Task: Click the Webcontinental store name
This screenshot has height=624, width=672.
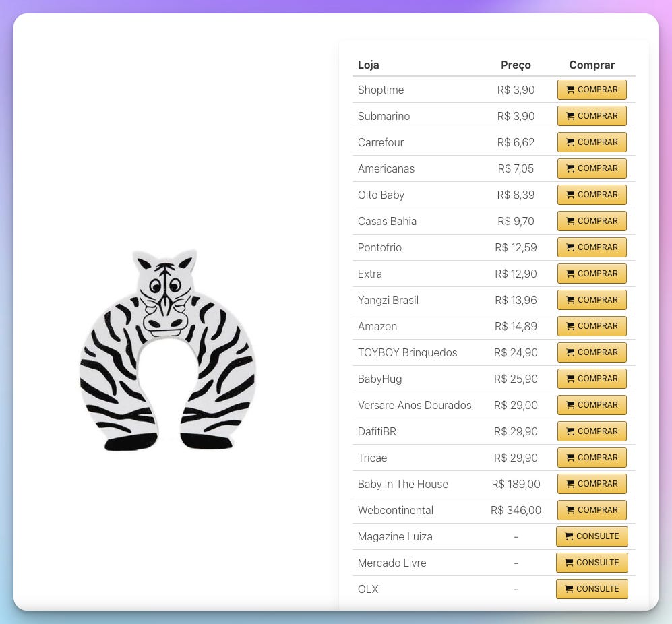Action: [395, 510]
